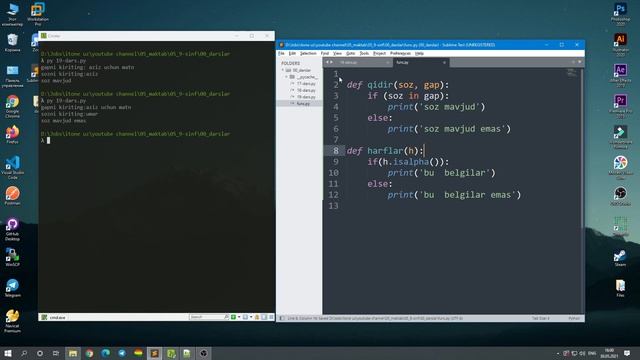Click the 'isalpha' method call in editor
The height and width of the screenshot is (360, 640).
click(x=411, y=162)
